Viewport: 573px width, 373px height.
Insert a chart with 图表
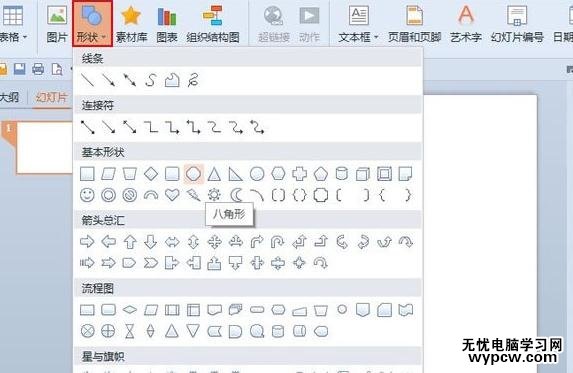167,23
